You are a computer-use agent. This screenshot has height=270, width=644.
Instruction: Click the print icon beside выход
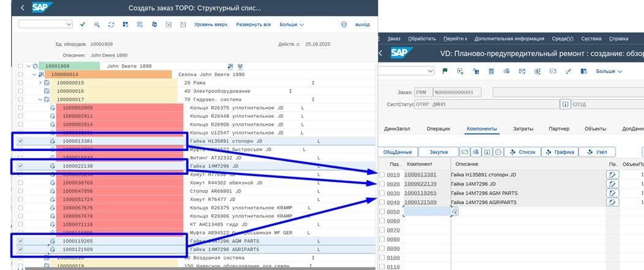click(344, 25)
